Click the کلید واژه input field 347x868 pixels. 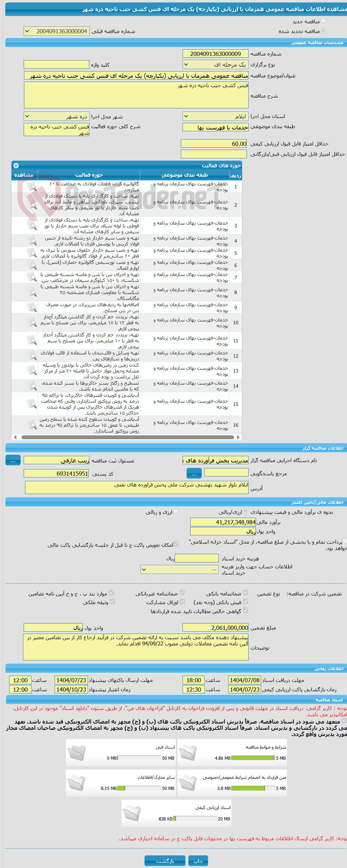pos(57,65)
